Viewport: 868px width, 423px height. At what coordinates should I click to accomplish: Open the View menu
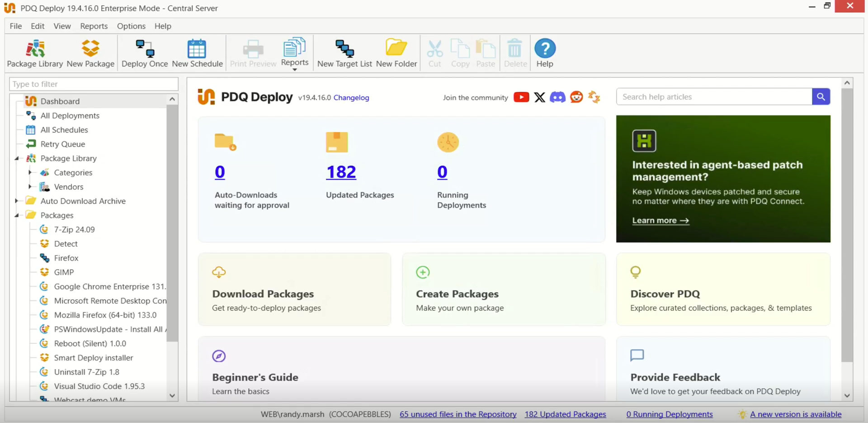(62, 26)
